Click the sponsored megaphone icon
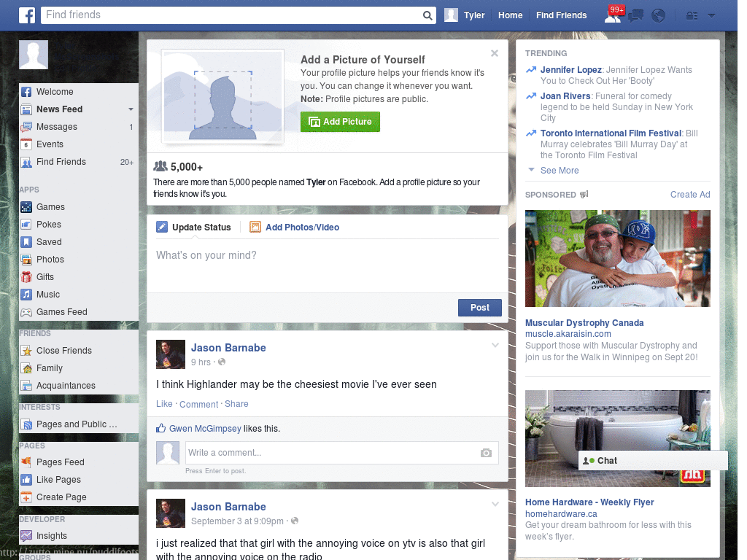Screen dimensions: 747x560 click(x=584, y=194)
